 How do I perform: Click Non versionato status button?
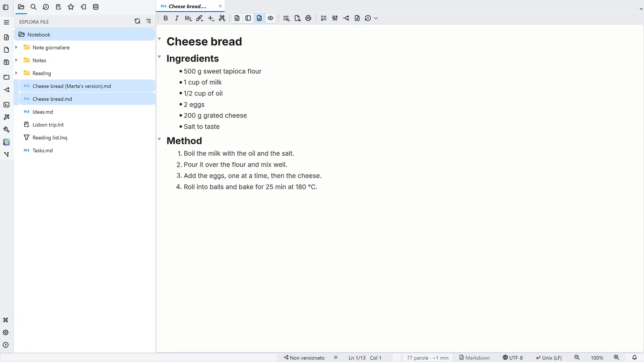click(304, 358)
